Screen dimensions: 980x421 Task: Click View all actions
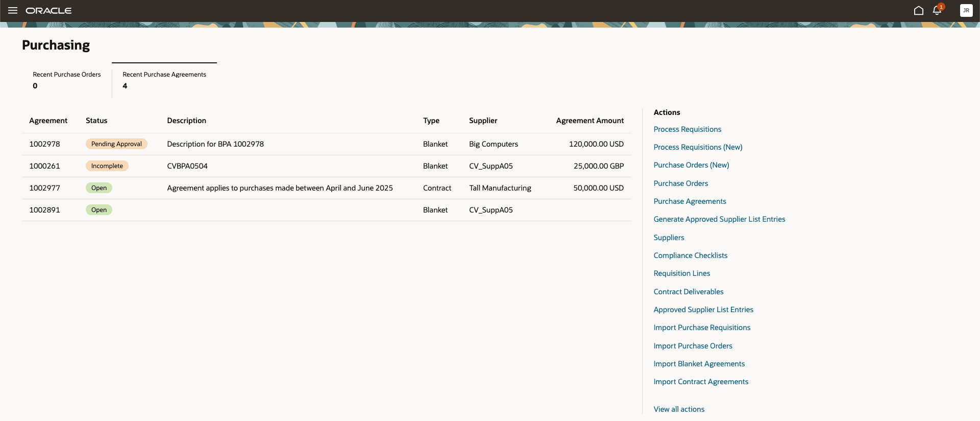coord(679,409)
